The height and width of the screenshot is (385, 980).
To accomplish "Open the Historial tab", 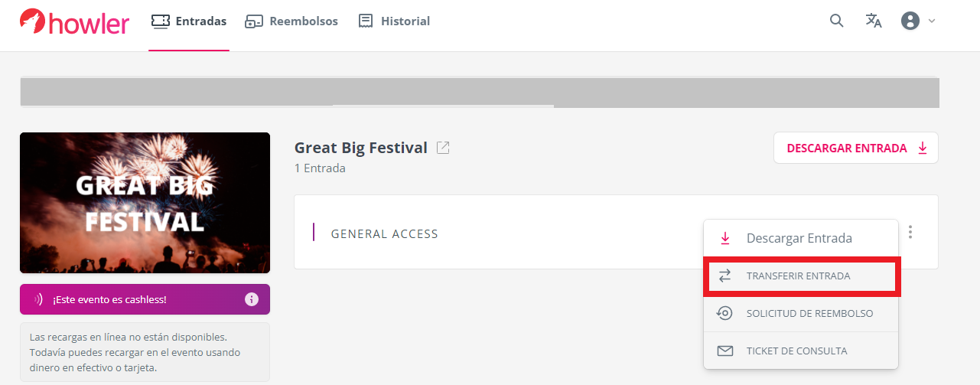I will click(394, 21).
